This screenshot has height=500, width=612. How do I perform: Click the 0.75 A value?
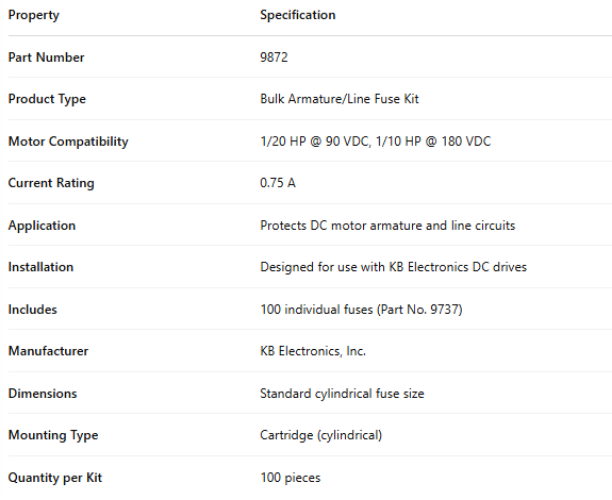tap(277, 183)
